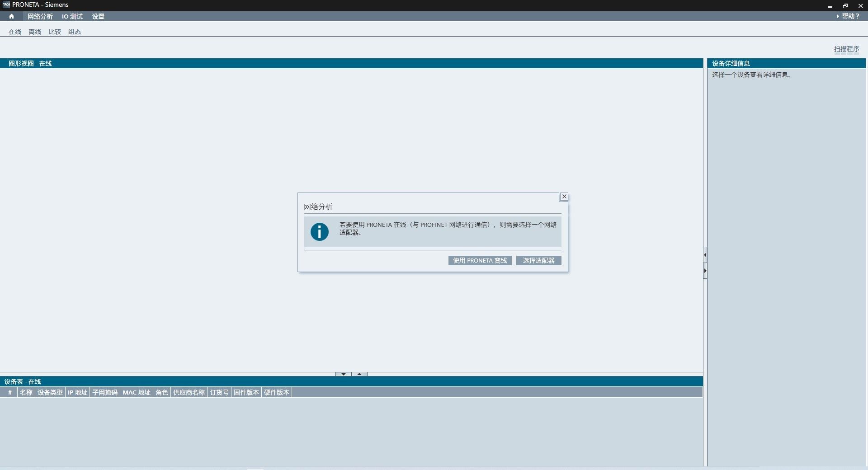Collapse the device details panel with left arrow
The height and width of the screenshot is (470, 868).
705,255
